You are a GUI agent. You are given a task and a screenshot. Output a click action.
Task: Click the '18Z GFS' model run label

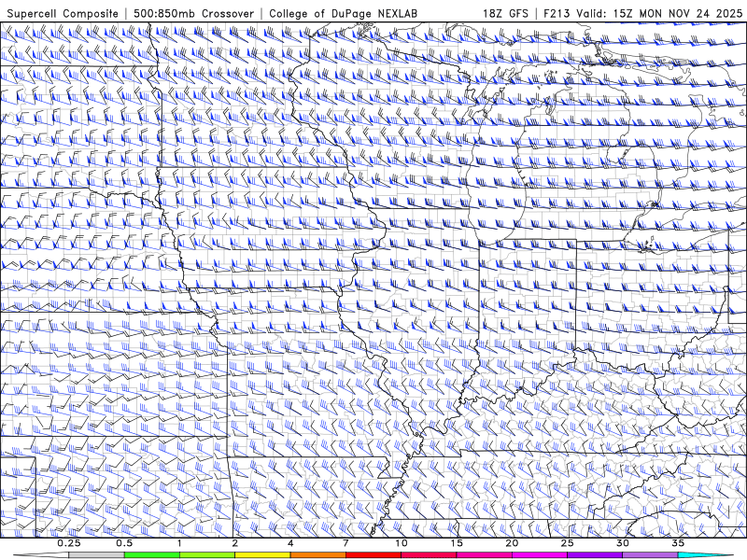pos(505,13)
